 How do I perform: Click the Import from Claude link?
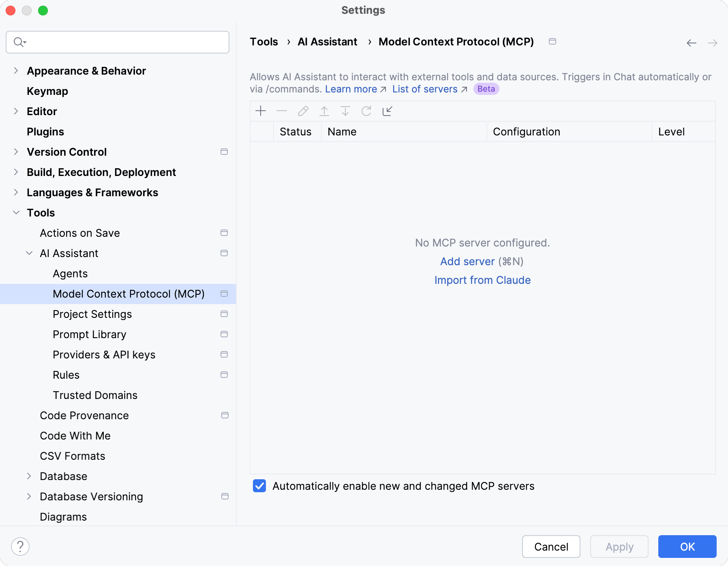(x=482, y=280)
